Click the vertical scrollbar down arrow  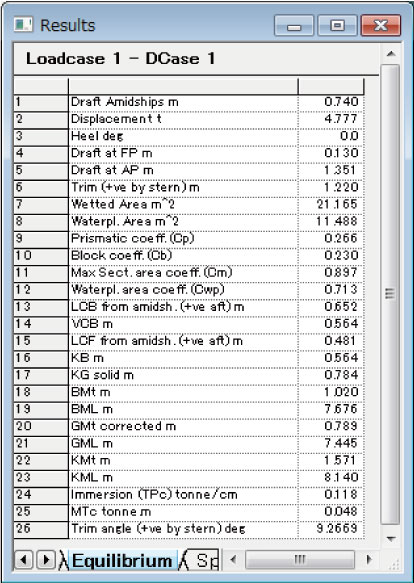(391, 538)
